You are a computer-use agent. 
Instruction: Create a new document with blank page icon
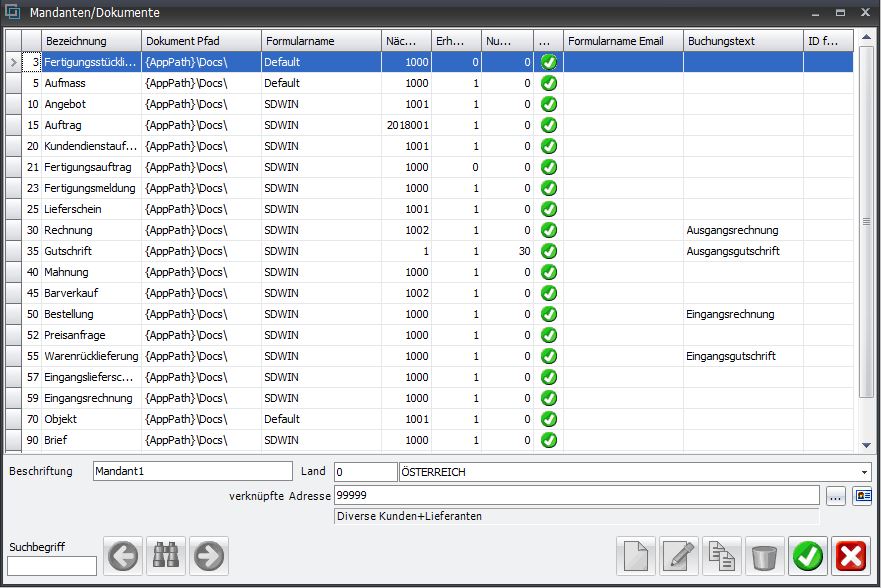pos(636,555)
